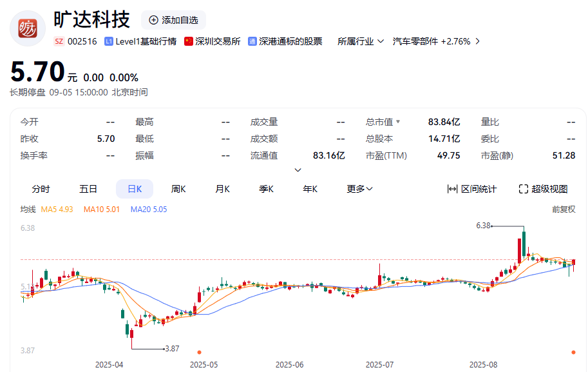Click the 市盈(TTM) label
Screen dimensions: 588x372
click(386, 155)
